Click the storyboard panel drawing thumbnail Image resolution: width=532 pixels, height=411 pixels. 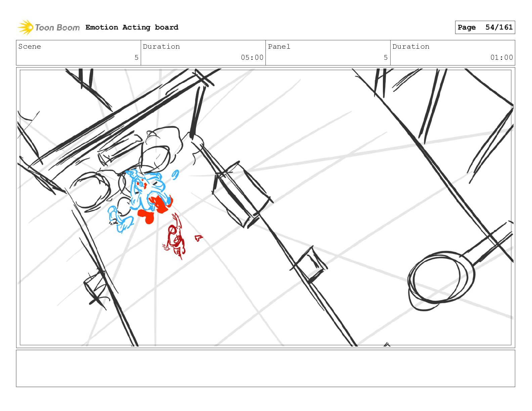tap(265, 208)
